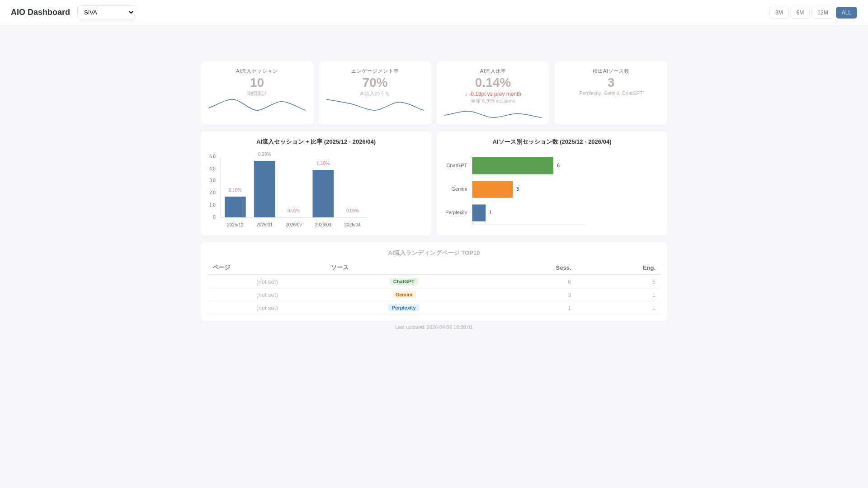Click the Gemini source badge in table
This screenshot has height=488, width=868.
point(404,295)
